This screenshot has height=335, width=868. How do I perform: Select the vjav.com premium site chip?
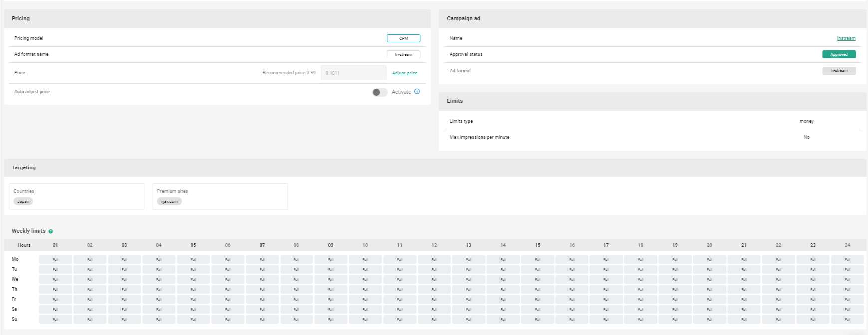[x=169, y=201]
